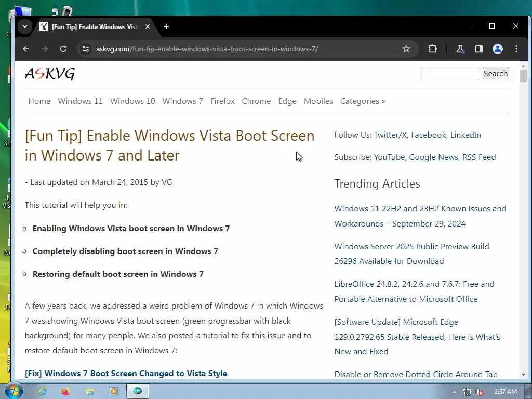The height and width of the screenshot is (399, 532).
Task: Open the YouTube subscribe link
Action: [x=389, y=157]
